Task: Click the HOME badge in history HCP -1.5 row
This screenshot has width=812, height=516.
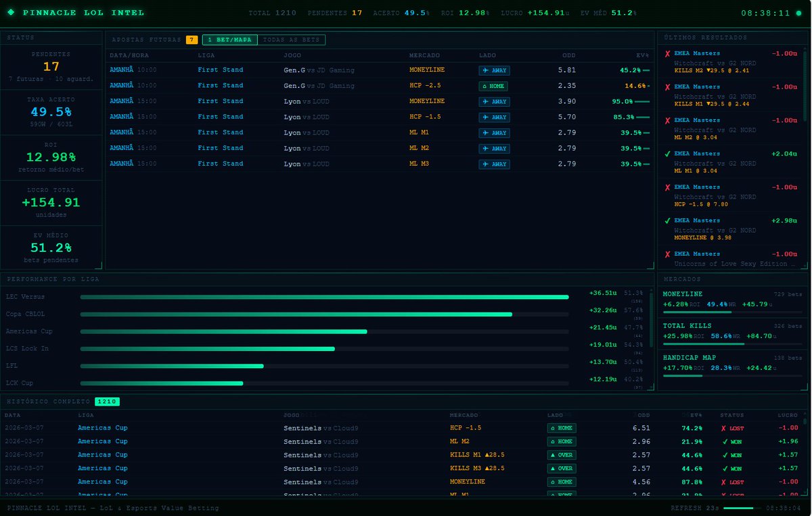Action: tap(562, 428)
